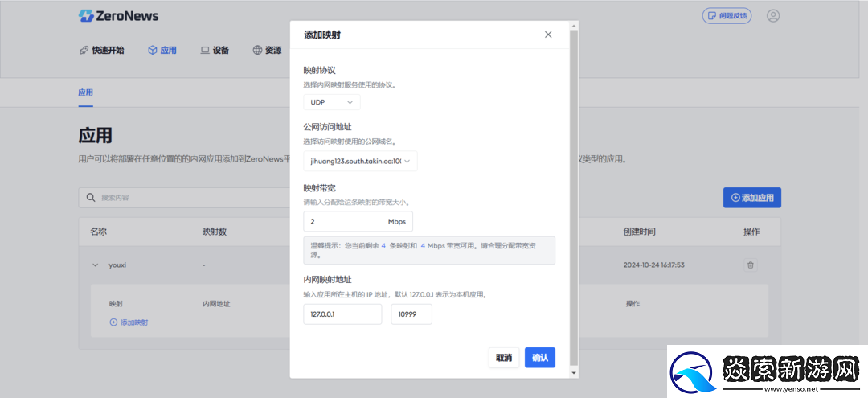
Task: Click the 添加映射 link
Action: pyautogui.click(x=129, y=322)
